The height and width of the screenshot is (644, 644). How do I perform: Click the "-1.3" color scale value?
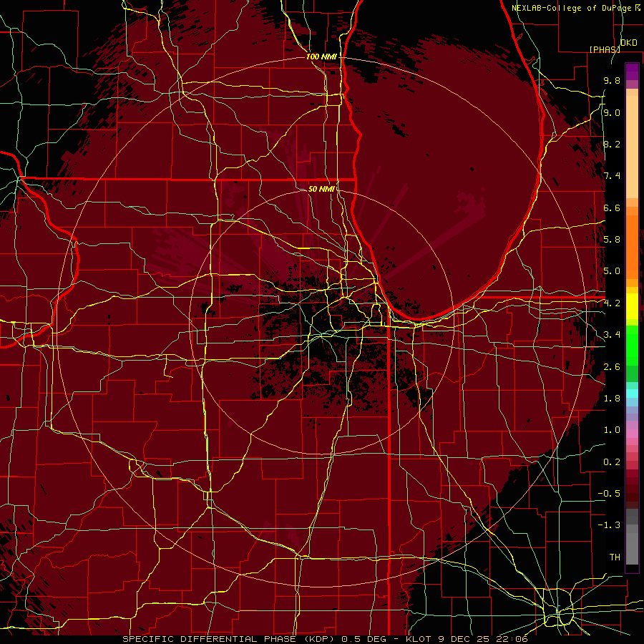(609, 525)
